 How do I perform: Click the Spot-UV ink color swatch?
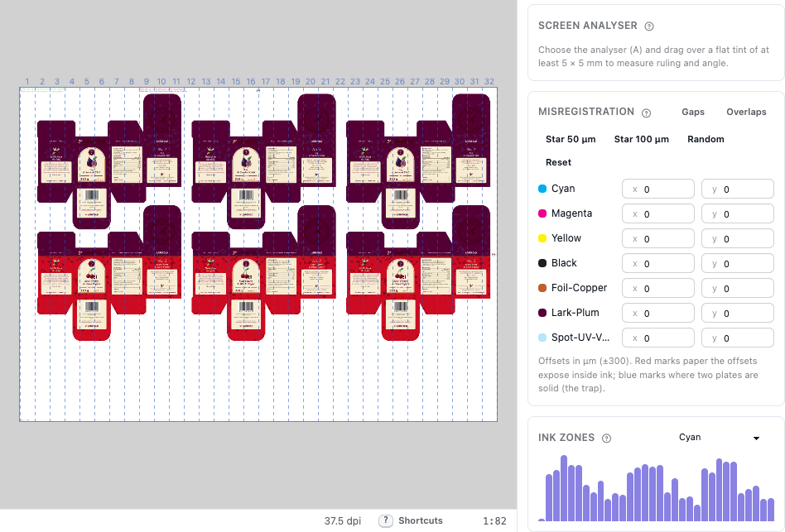[x=542, y=338]
